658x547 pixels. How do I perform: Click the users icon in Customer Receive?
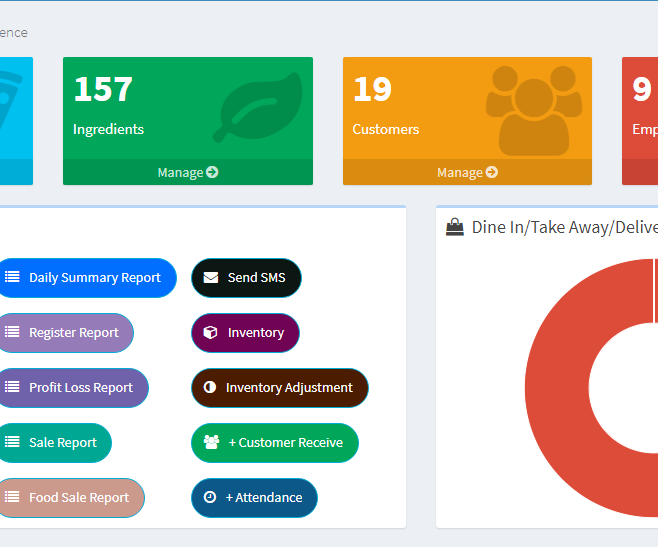pyautogui.click(x=211, y=443)
